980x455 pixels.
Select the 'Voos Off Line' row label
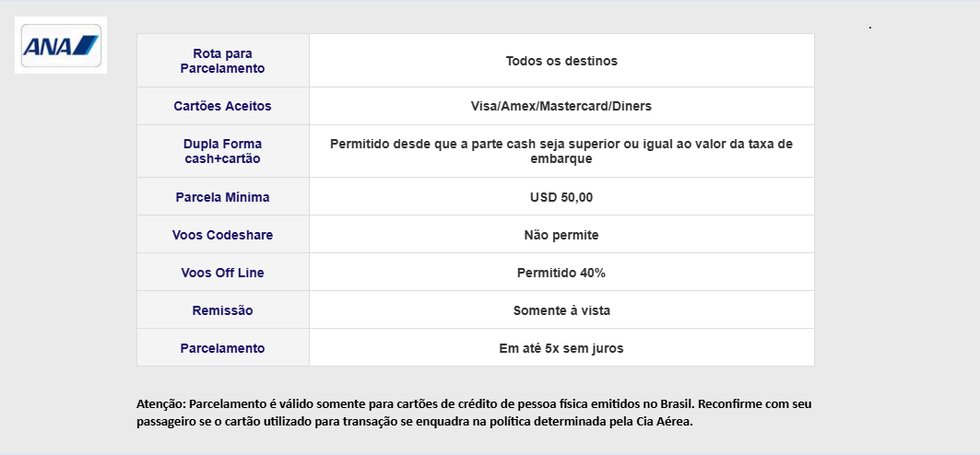(x=222, y=273)
